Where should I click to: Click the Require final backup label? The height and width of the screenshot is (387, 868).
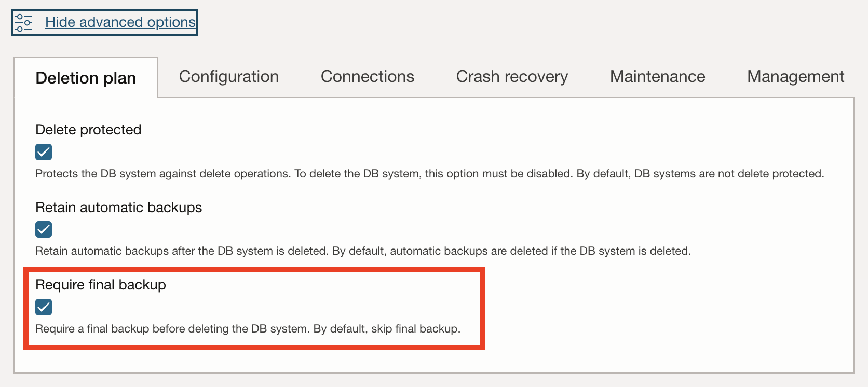coord(100,284)
